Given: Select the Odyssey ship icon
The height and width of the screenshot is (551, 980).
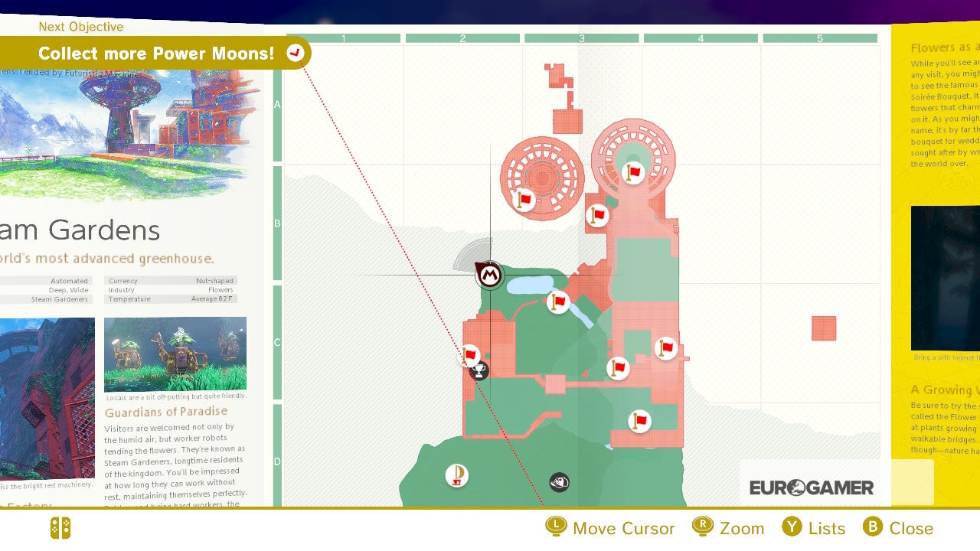Looking at the screenshot, I should coord(457,476).
